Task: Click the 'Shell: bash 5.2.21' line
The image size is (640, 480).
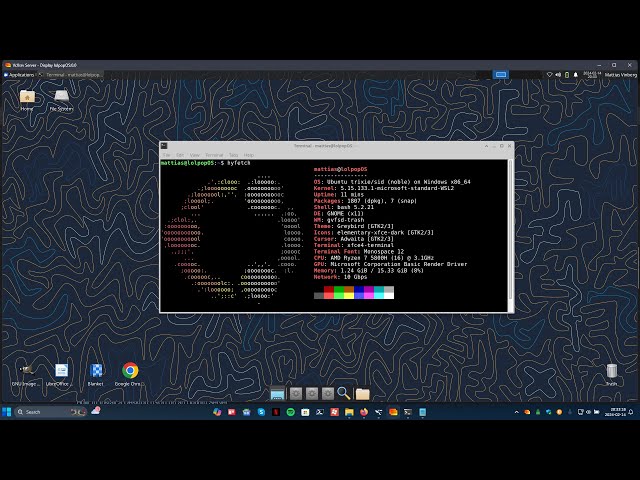Action: click(344, 207)
